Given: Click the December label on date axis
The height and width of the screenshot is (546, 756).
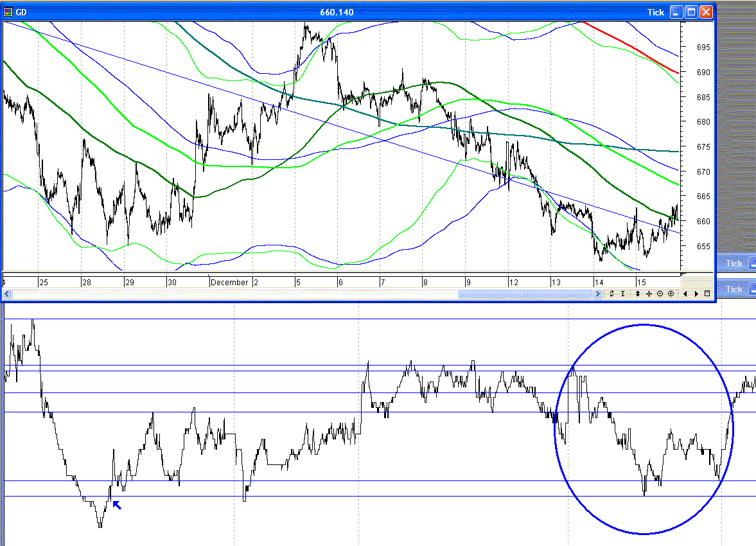Looking at the screenshot, I should [229, 282].
